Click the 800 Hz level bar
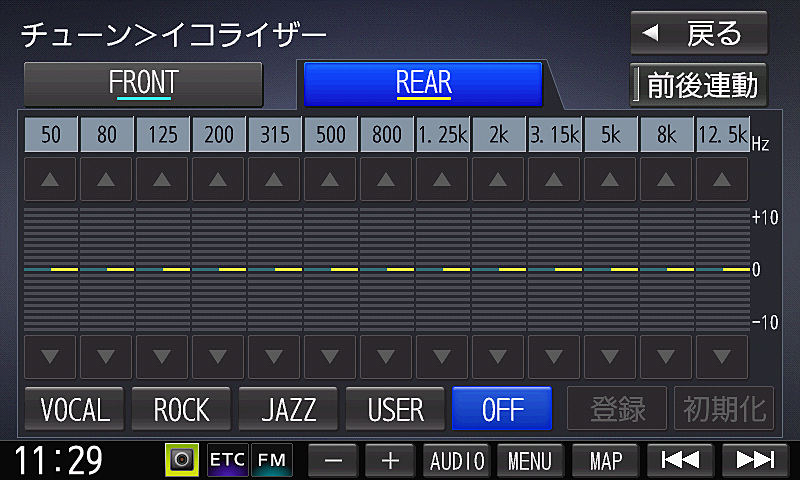The height and width of the screenshot is (480, 800). pyautogui.click(x=387, y=269)
